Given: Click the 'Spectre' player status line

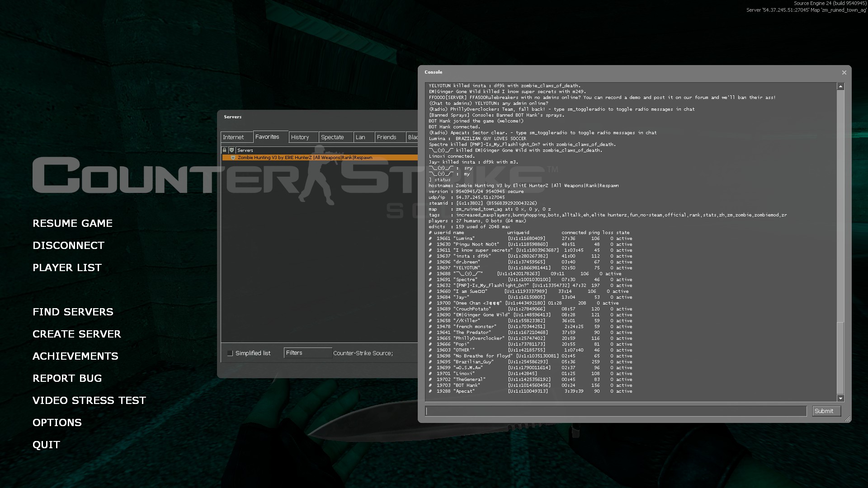Looking at the screenshot, I should [530, 280].
